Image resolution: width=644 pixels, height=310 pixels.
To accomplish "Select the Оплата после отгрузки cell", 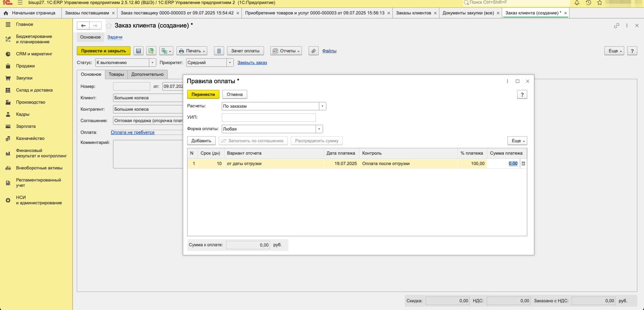I will (x=408, y=164).
